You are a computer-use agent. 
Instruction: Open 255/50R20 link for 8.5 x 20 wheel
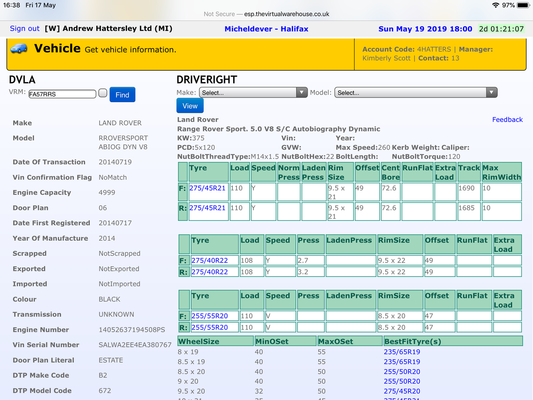[402, 371]
